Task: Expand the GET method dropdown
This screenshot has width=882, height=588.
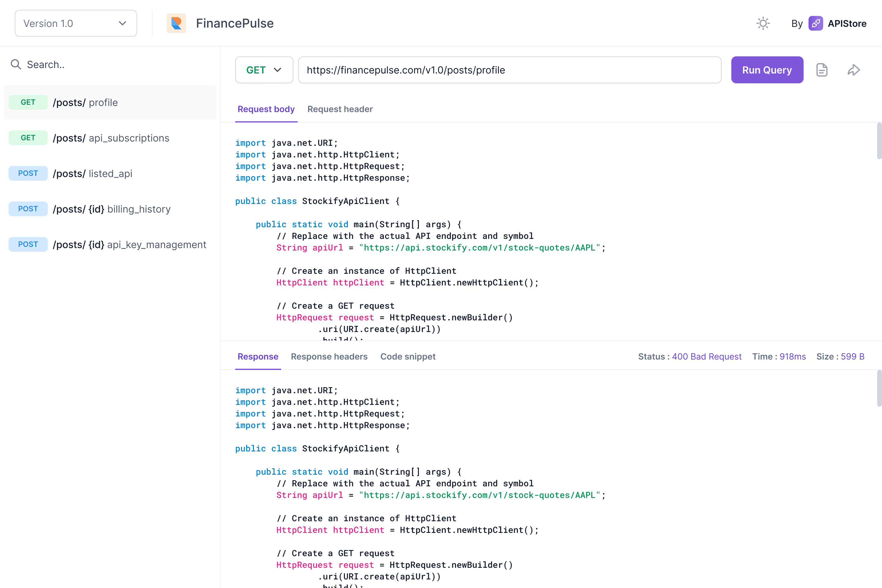Action: (x=264, y=70)
